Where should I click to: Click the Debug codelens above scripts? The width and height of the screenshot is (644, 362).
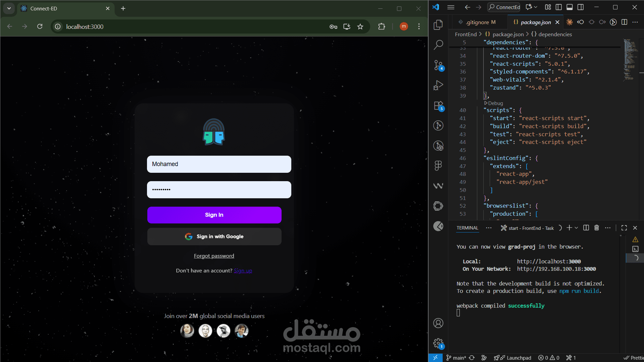pyautogui.click(x=494, y=103)
